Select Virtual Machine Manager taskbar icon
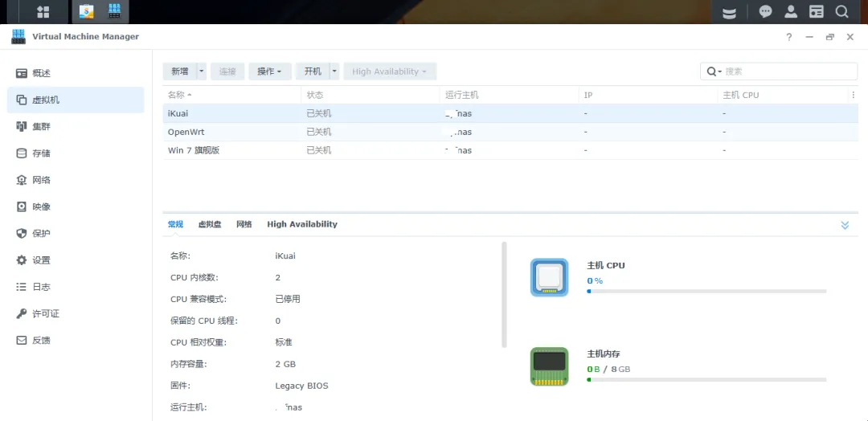Image resolution: width=868 pixels, height=421 pixels. click(x=115, y=11)
